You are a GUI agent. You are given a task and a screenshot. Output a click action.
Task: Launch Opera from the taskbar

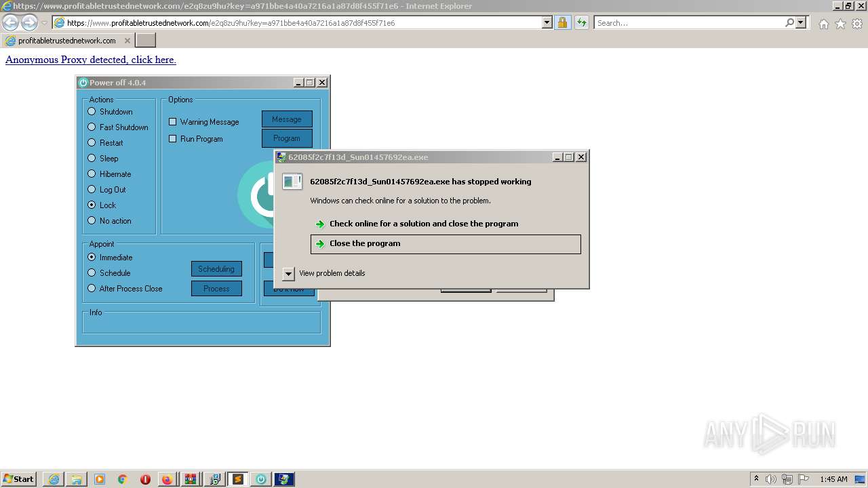click(145, 479)
